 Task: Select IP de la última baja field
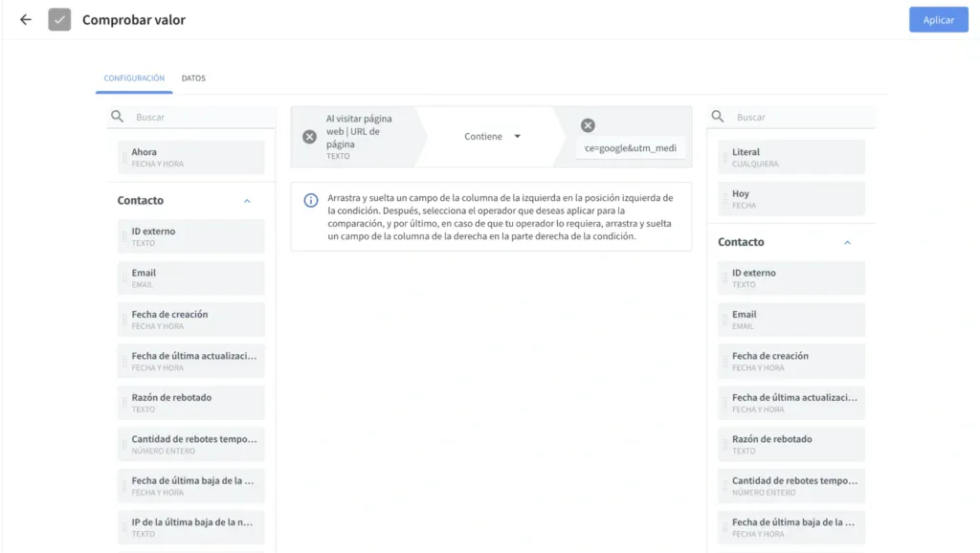pyautogui.click(x=190, y=527)
